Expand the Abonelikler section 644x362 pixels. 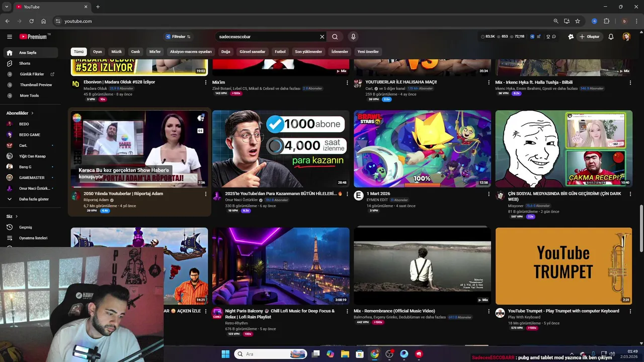tap(20, 113)
